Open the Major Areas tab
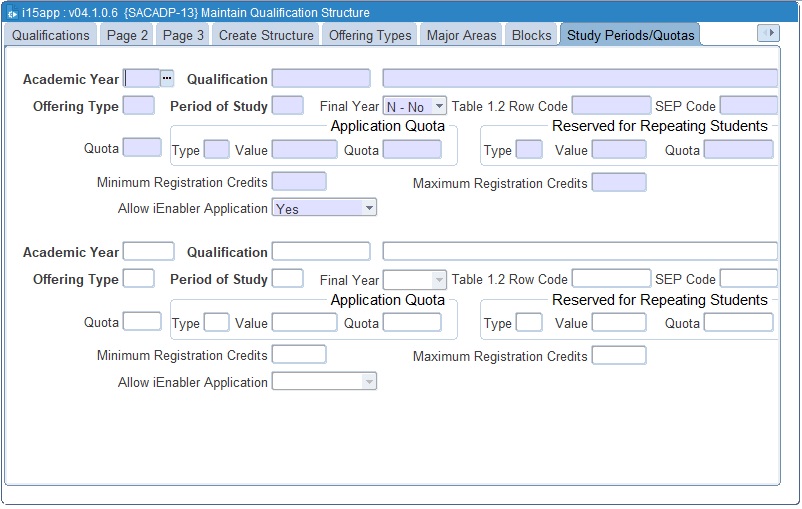The image size is (802, 509). 461,35
